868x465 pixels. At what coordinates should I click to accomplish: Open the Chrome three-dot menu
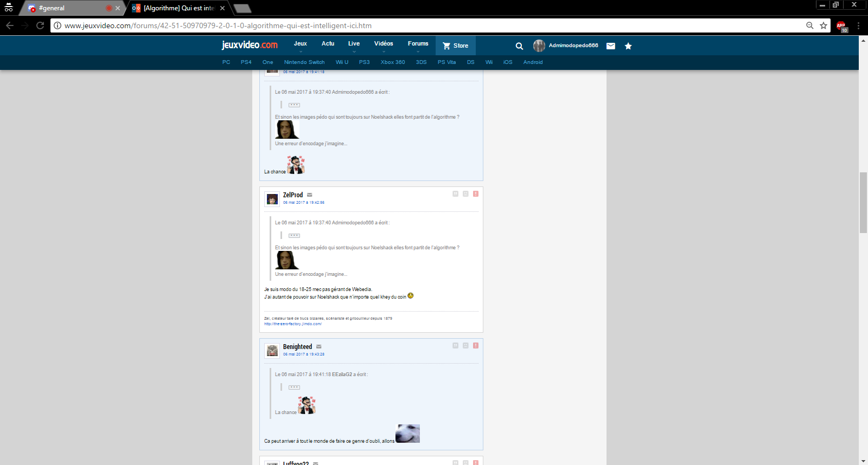tap(858, 25)
